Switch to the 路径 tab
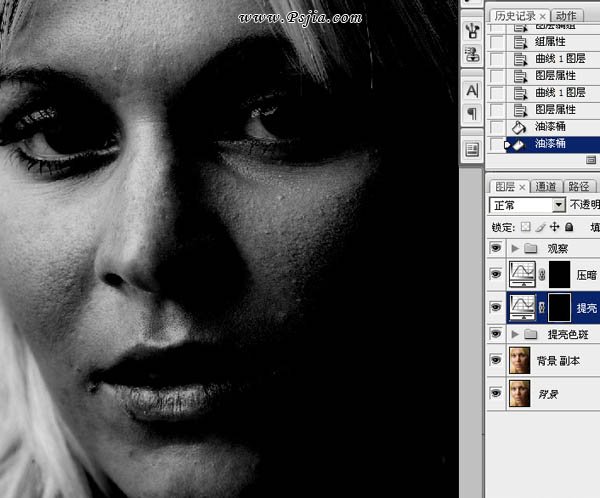This screenshot has height=498, width=600. 579,187
